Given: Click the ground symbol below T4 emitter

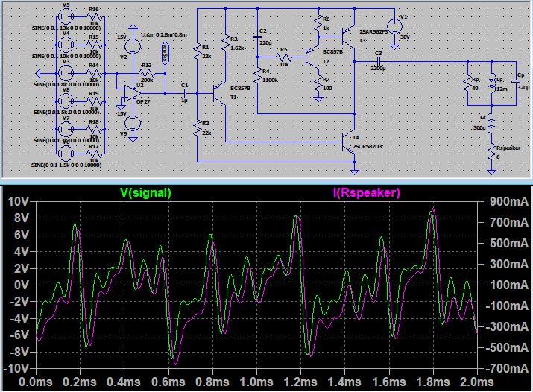Looking at the screenshot, I should click(354, 172).
